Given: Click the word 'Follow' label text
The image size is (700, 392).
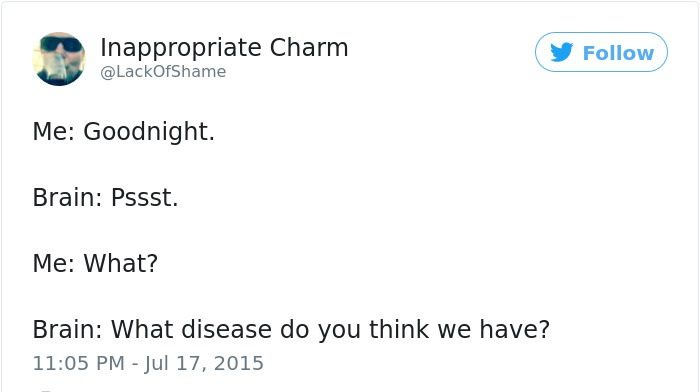Looking at the screenshot, I should [618, 53].
